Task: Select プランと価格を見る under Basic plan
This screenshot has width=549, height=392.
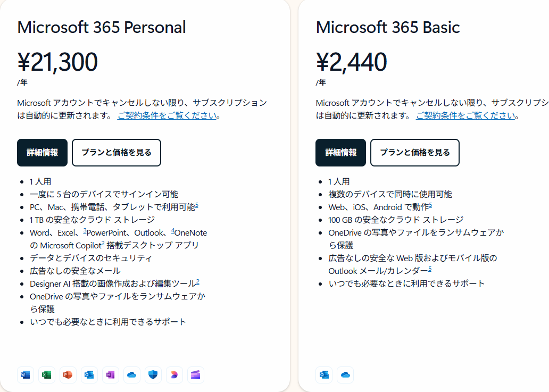Action: [x=415, y=153]
